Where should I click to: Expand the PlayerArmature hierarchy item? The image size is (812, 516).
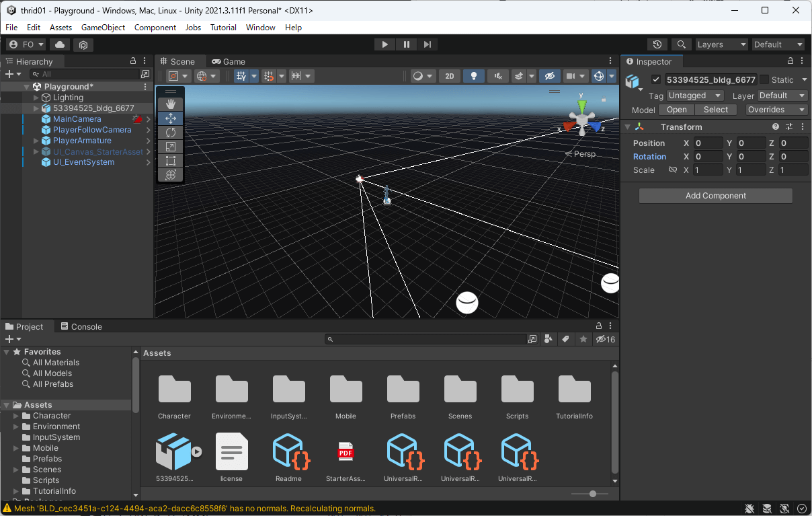(36, 141)
